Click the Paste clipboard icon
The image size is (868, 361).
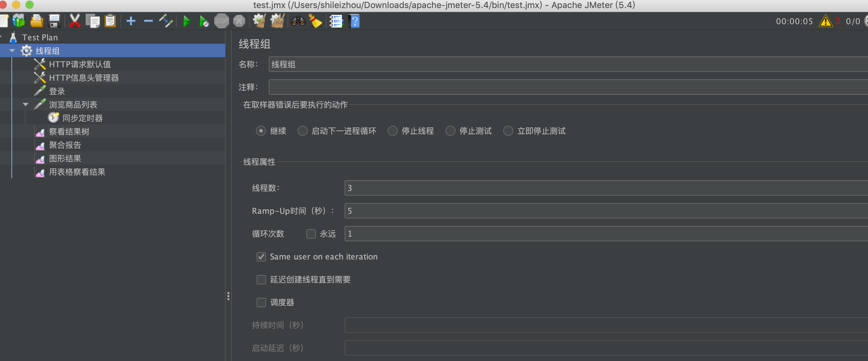coord(110,21)
